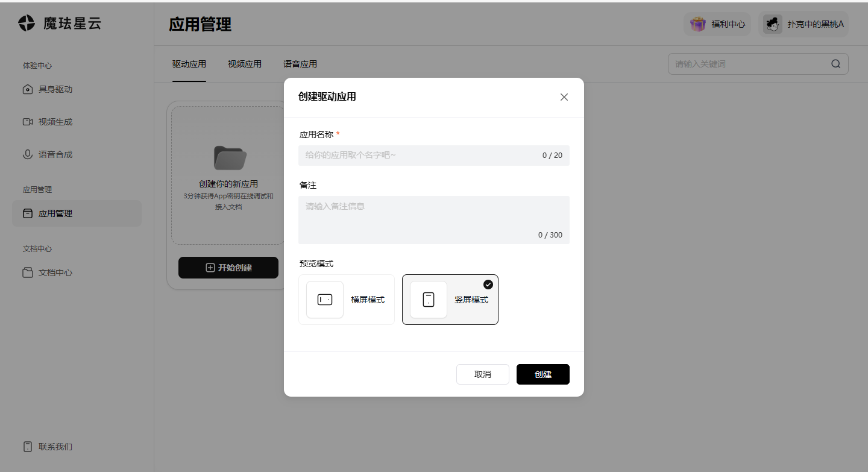This screenshot has width=868, height=472.
Task: Open 文档中心 sidebar item
Action: coord(77,272)
